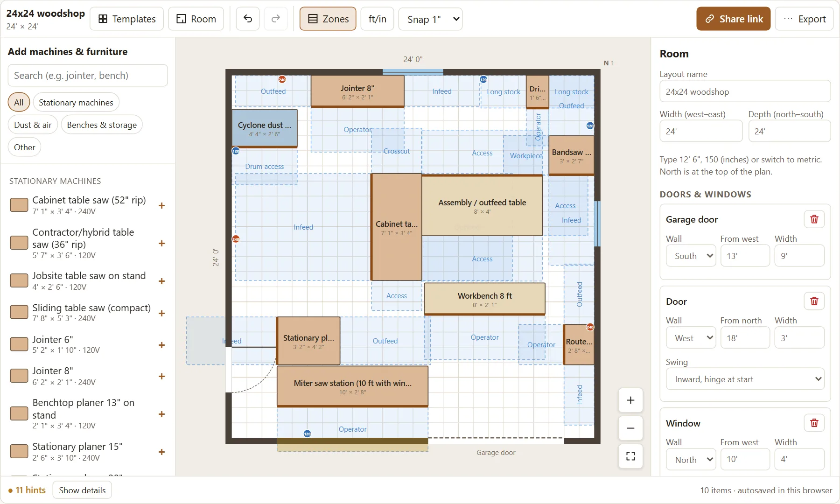Toggle the Zones overlay button

click(328, 19)
